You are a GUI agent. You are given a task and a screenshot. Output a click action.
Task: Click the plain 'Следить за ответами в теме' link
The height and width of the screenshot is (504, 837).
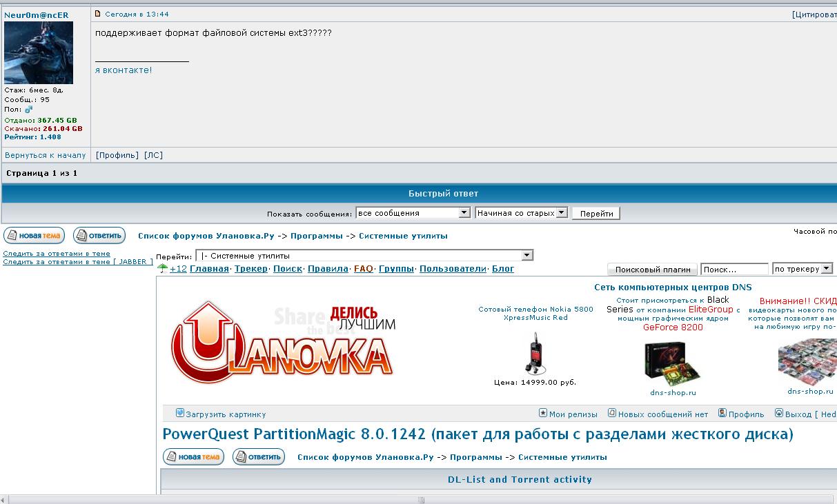[57, 254]
